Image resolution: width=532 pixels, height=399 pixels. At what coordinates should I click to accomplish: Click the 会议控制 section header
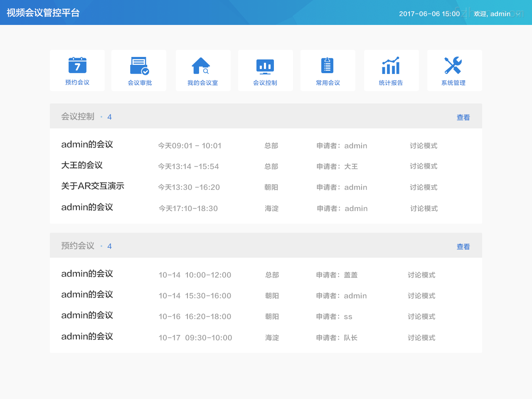[78, 116]
